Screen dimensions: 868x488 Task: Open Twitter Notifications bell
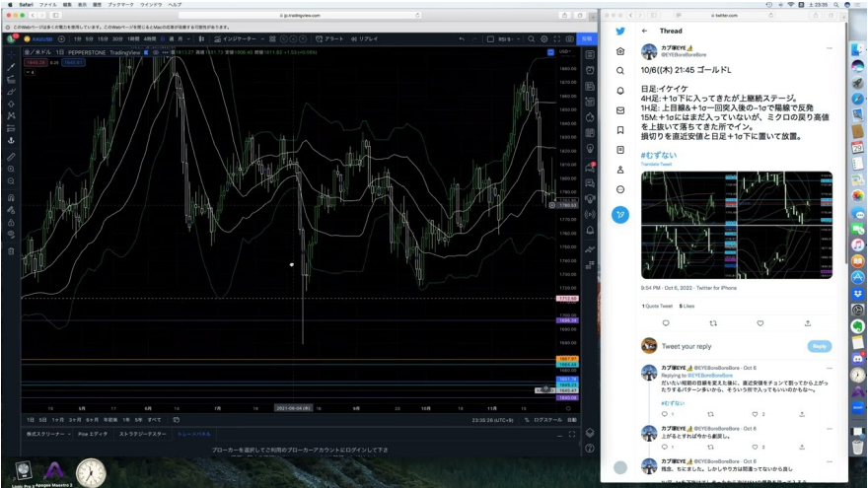click(x=619, y=91)
